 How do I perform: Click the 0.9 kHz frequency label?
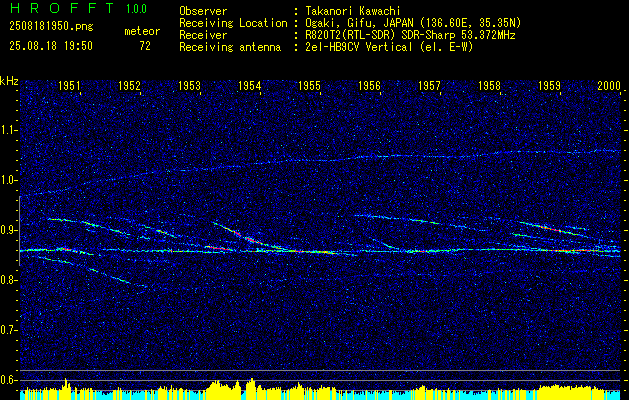point(7,230)
